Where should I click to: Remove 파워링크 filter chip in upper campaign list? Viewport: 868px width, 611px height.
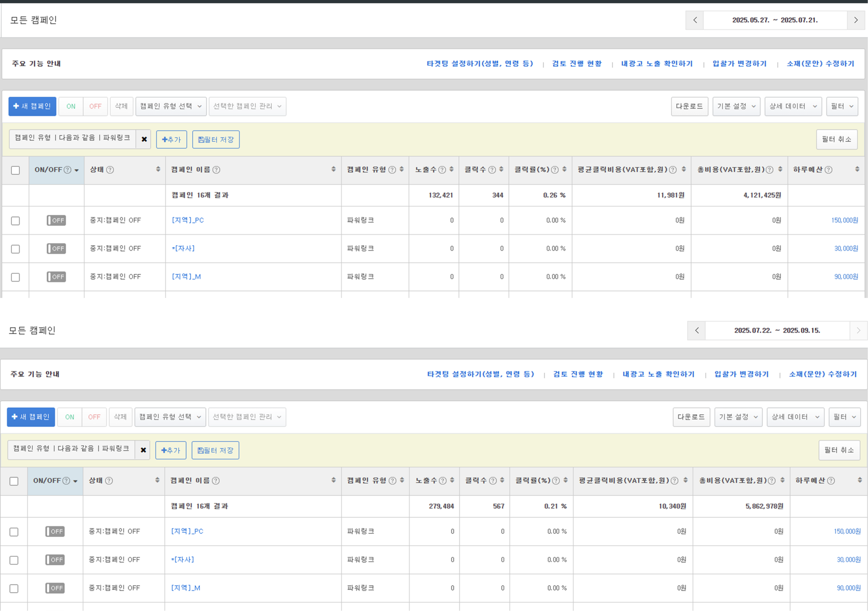(x=144, y=139)
